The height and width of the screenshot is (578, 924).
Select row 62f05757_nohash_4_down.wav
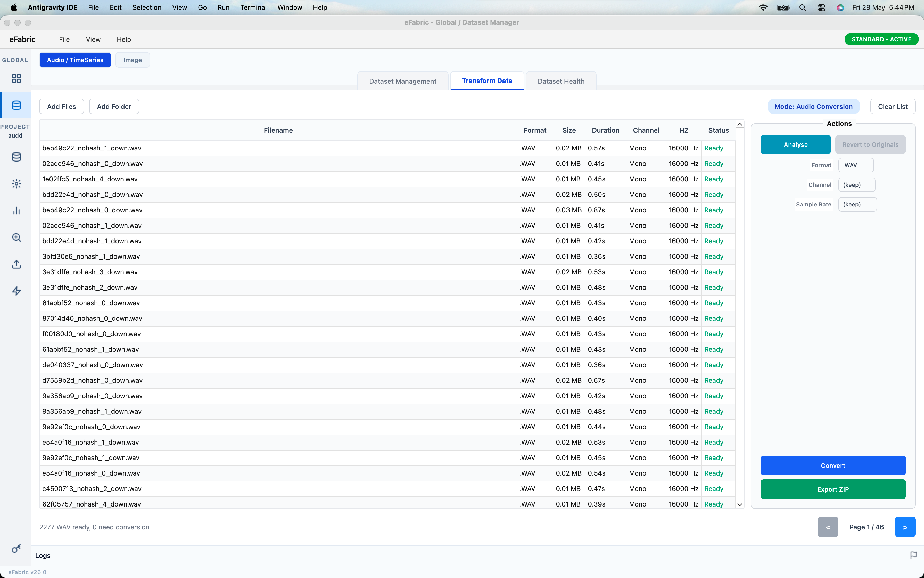(x=387, y=503)
